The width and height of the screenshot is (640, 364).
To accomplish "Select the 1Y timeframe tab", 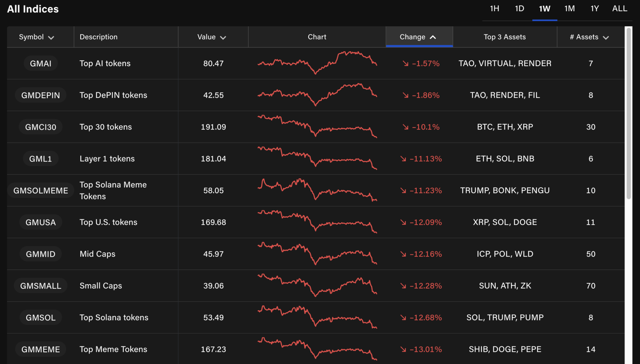I will tap(594, 9).
